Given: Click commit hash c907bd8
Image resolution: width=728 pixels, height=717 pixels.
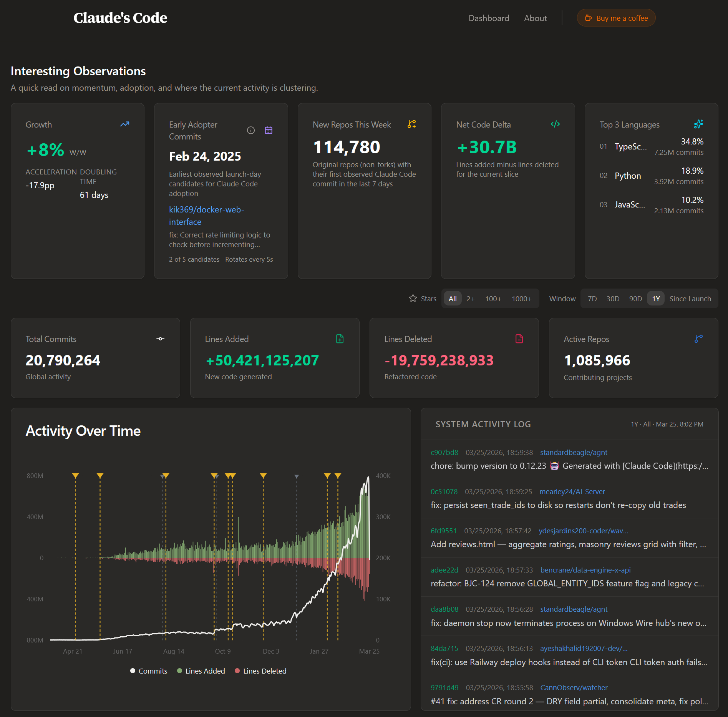Looking at the screenshot, I should point(444,452).
